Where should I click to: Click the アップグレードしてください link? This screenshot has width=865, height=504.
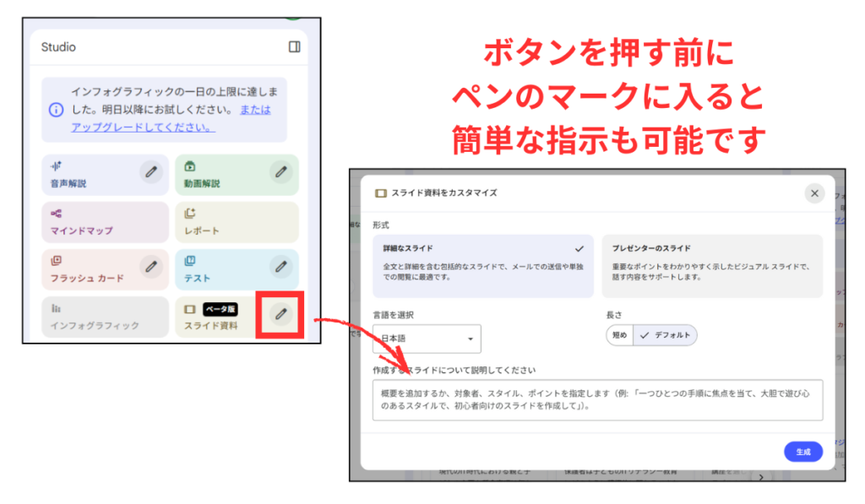coord(143,127)
